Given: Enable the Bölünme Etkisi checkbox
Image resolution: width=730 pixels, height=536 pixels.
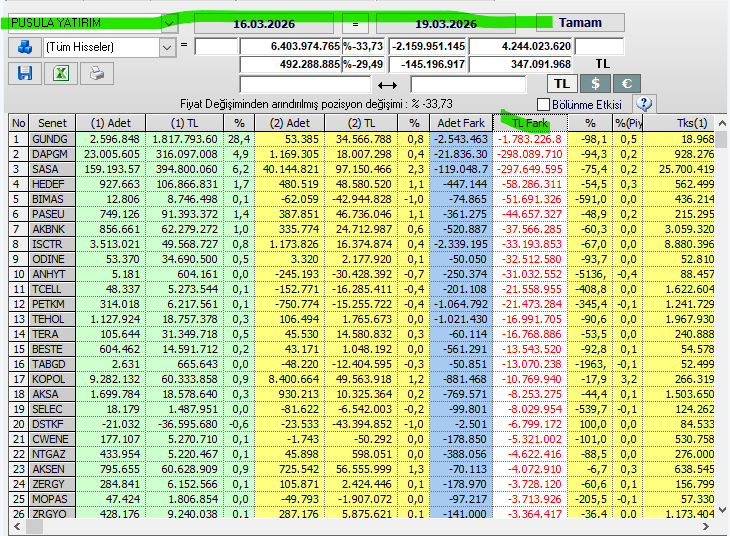Looking at the screenshot, I should tap(543, 104).
